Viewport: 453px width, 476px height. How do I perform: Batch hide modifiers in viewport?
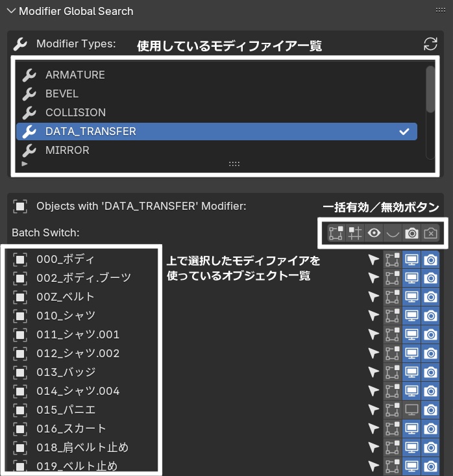coord(393,233)
